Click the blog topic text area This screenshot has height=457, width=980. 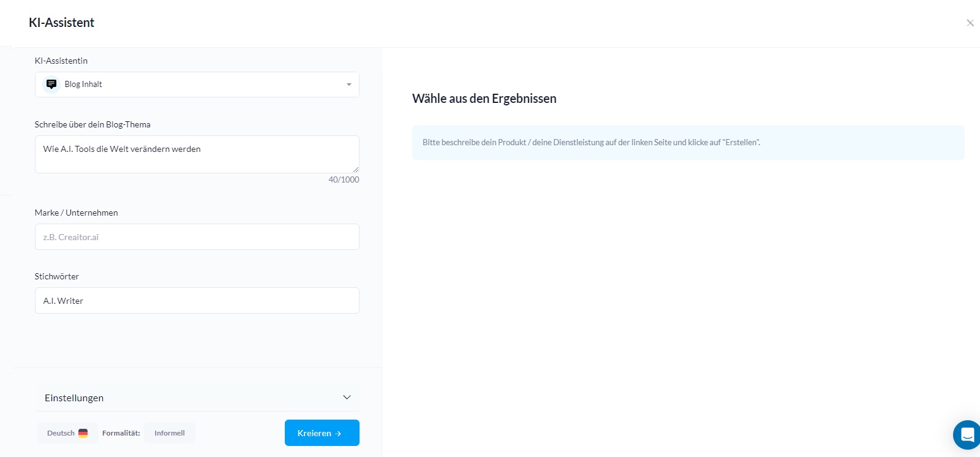[x=197, y=154]
